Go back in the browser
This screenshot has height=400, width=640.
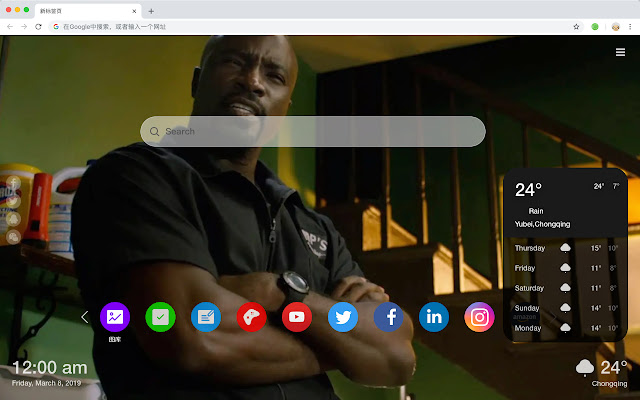point(10,27)
